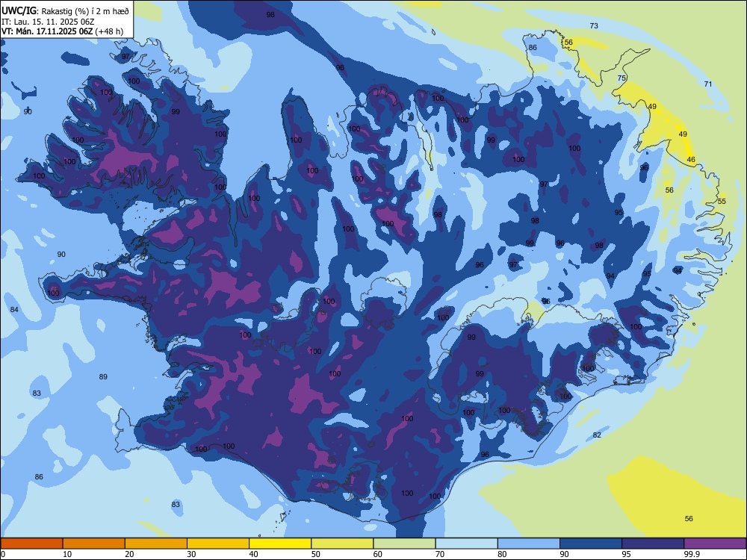
Task: Select the 80–90 medium blue legend swatch
Action: pos(528,544)
